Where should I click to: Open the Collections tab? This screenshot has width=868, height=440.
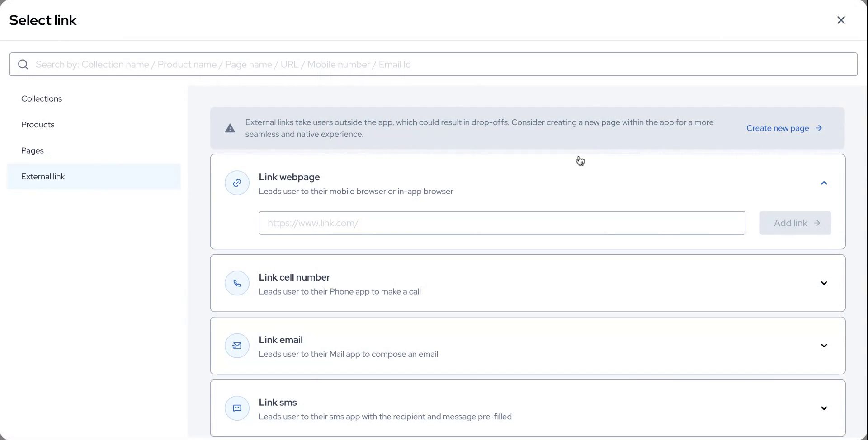pyautogui.click(x=42, y=98)
